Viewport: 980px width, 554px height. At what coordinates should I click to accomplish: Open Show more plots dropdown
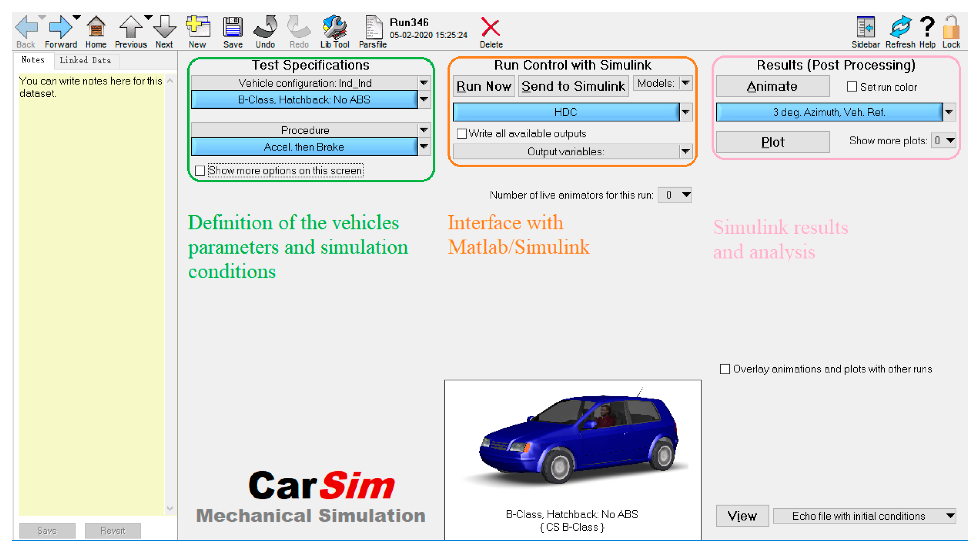943,141
